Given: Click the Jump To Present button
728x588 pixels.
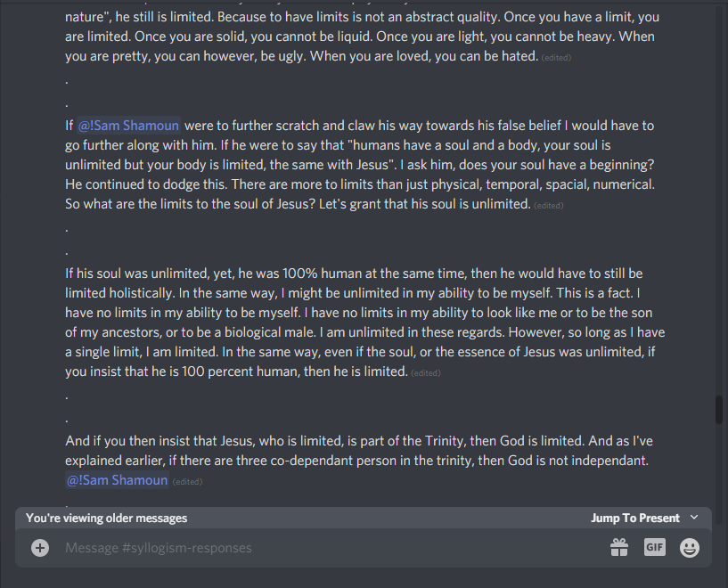Looking at the screenshot, I should point(634,518).
